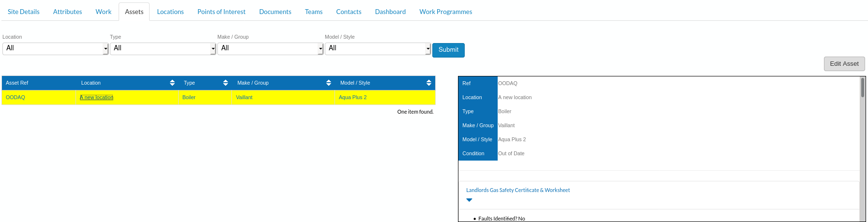
Task: Open the Make / Group filter dropdown
Action: 270,48
